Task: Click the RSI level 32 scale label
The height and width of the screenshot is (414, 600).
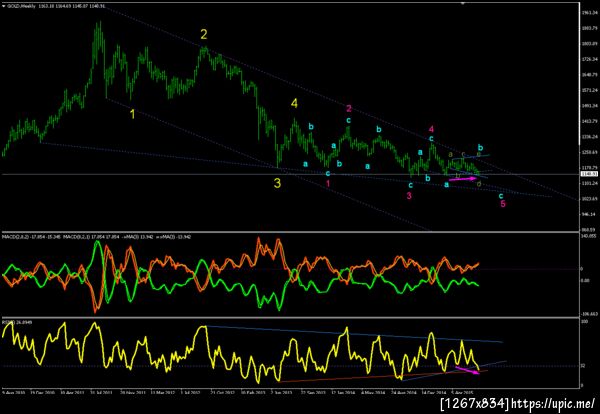Action: [x=583, y=366]
